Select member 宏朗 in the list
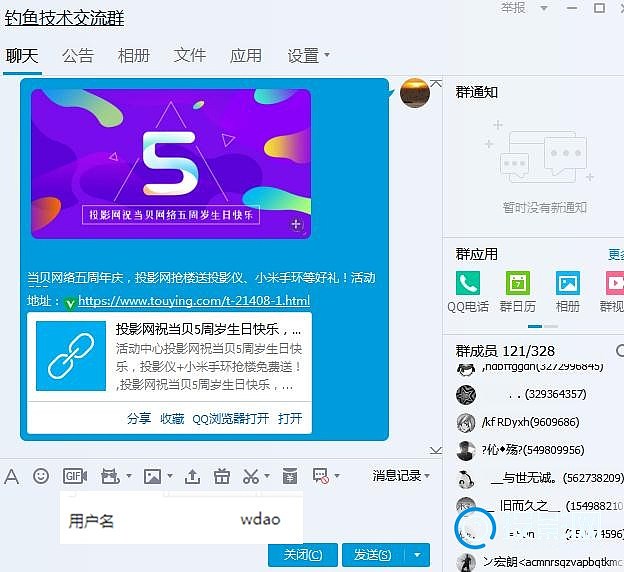The width and height of the screenshot is (624, 572). click(539, 562)
